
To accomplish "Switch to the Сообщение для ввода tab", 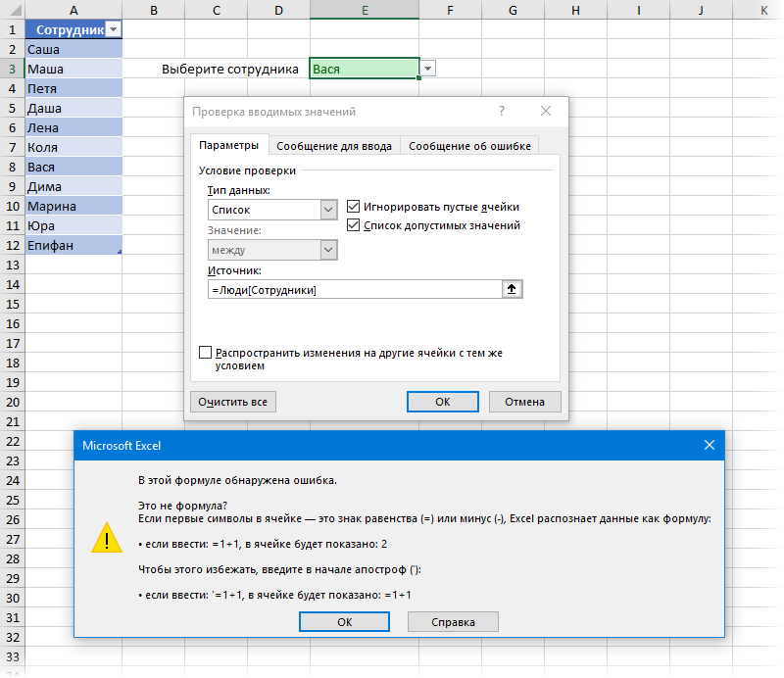I will click(x=334, y=146).
